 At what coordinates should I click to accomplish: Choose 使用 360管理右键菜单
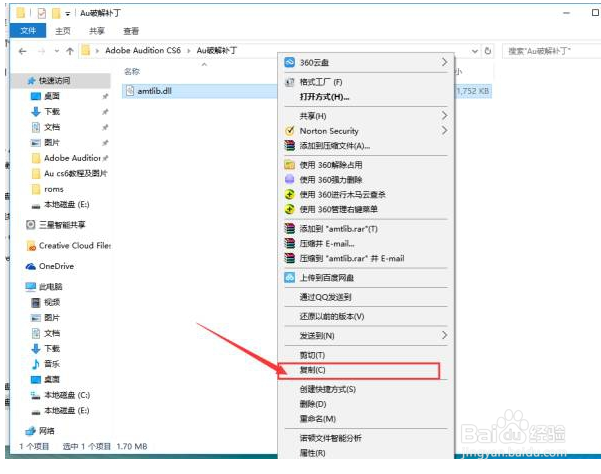point(366,209)
